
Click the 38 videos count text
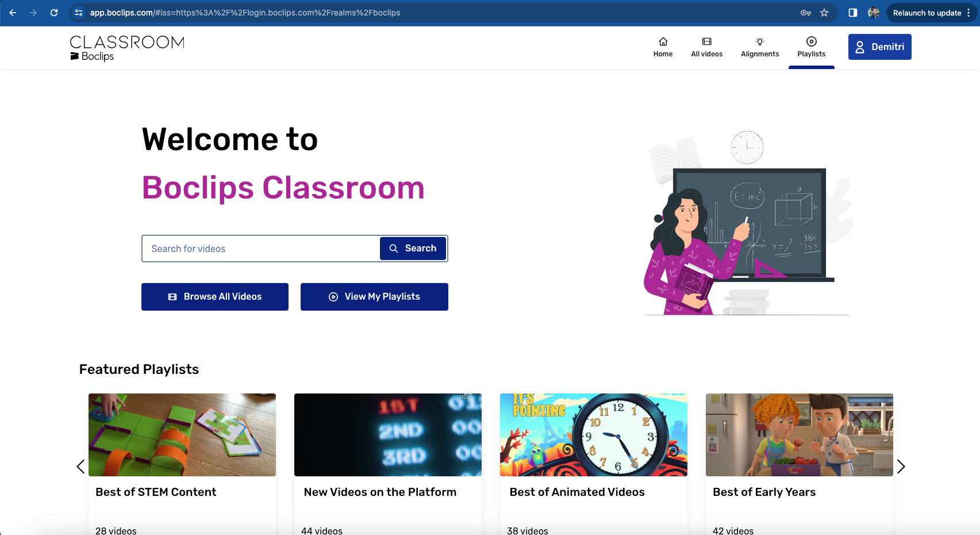coord(528,530)
